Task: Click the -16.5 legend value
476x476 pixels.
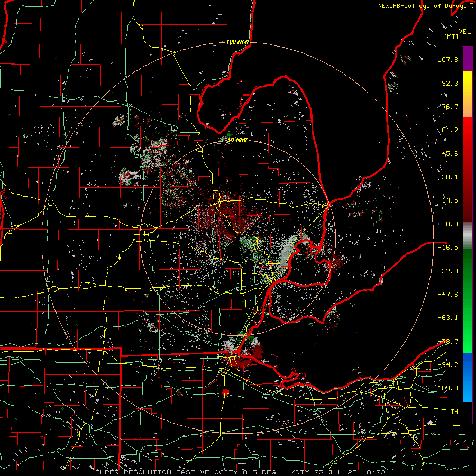Action: tap(448, 248)
